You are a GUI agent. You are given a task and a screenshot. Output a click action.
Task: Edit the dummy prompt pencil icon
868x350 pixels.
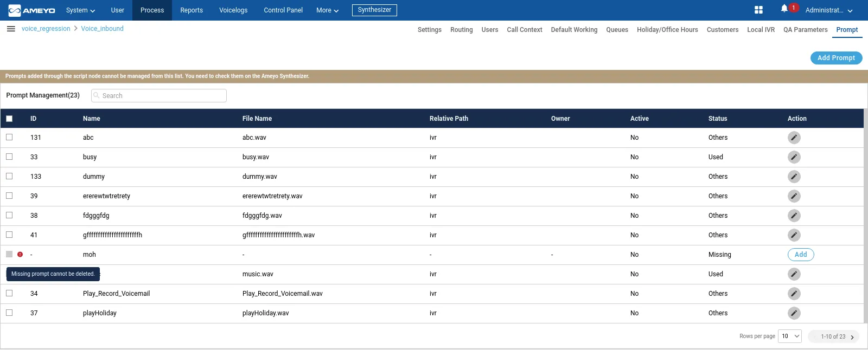coord(794,177)
